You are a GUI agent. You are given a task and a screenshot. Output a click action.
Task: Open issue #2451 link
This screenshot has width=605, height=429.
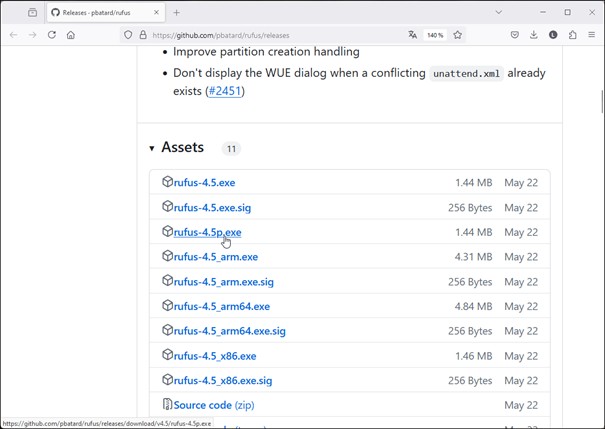(225, 91)
